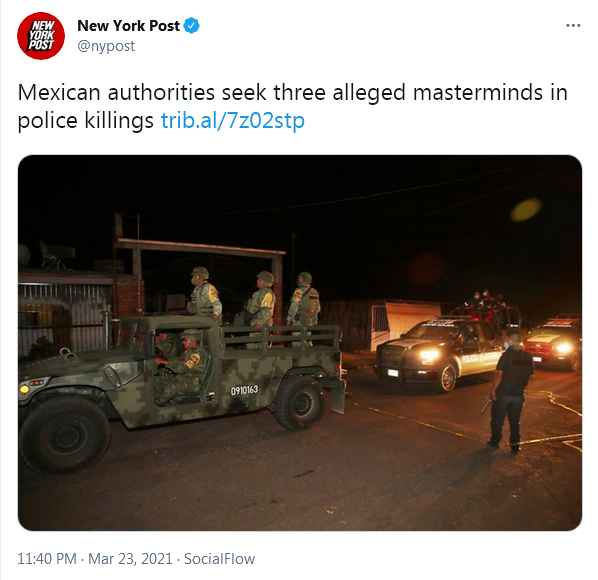Open the SocialFlow source label
598x580 pixels.
[219, 559]
